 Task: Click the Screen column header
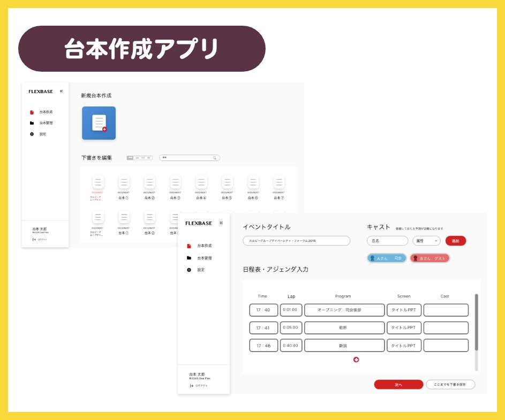(x=404, y=296)
